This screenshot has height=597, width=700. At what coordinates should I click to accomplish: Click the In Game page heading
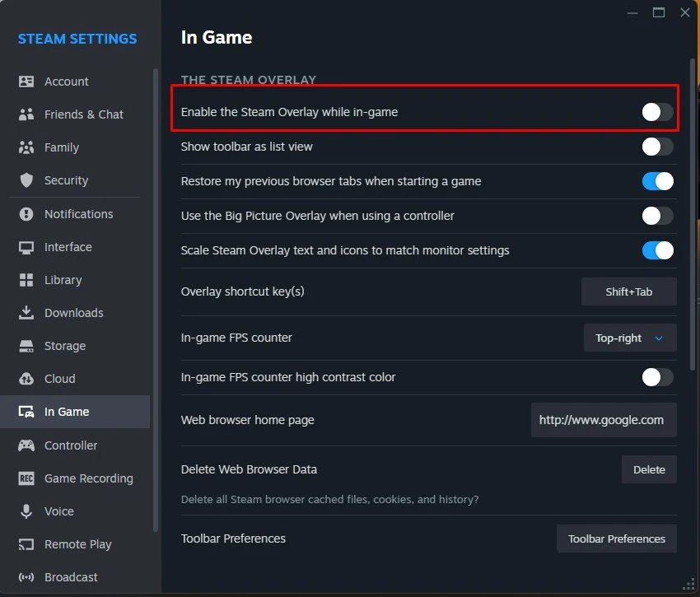pyautogui.click(x=217, y=38)
